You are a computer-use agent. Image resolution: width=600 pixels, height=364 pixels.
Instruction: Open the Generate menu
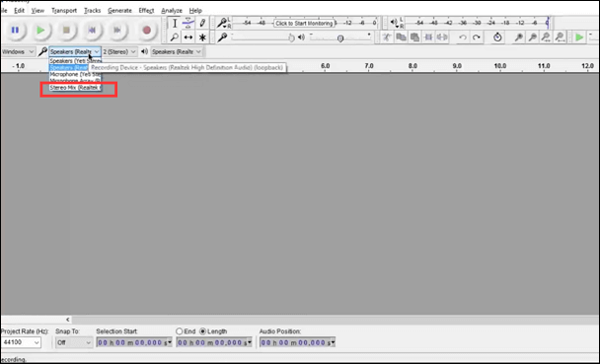119,10
